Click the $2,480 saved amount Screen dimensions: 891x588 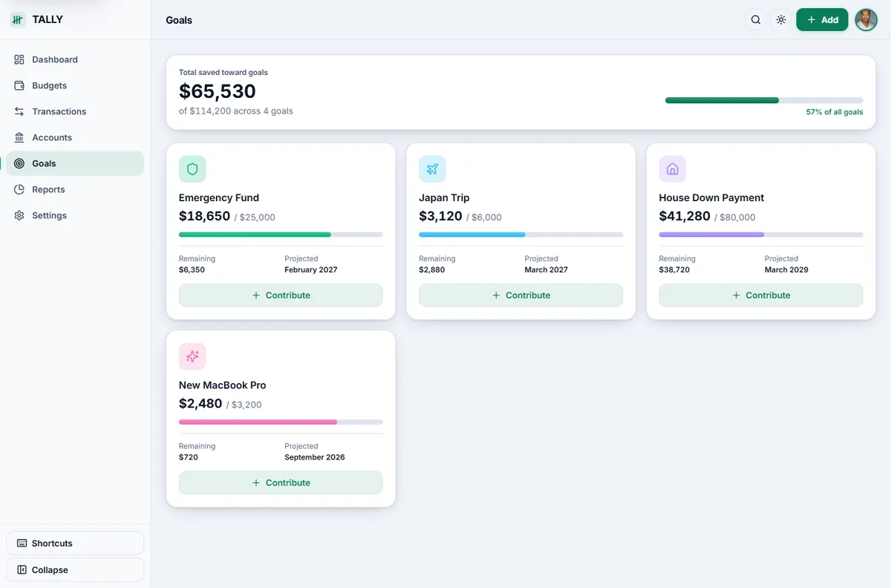[x=200, y=403]
